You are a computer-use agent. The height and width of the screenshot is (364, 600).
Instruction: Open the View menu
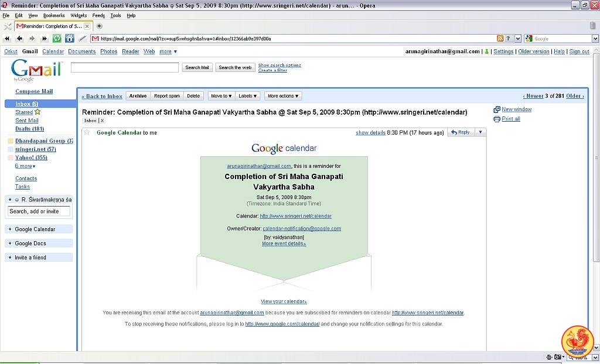(x=33, y=16)
